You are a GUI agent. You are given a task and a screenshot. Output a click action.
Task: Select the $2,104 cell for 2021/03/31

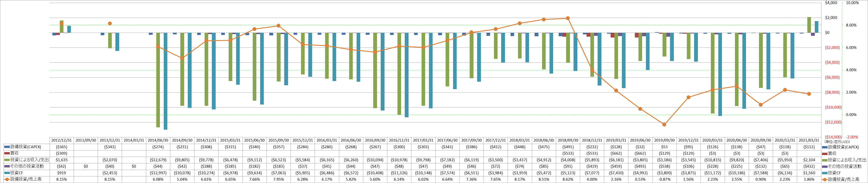[x=809, y=160]
